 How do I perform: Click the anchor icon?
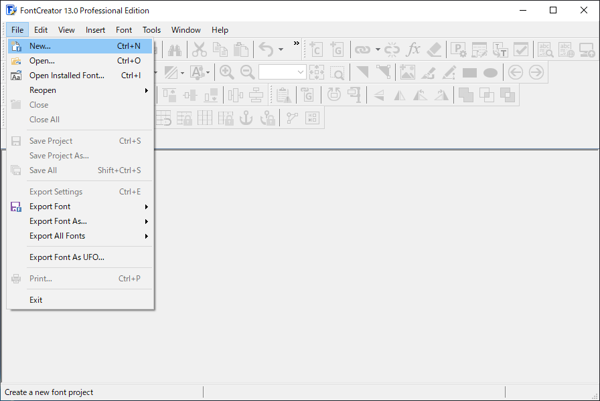(246, 118)
